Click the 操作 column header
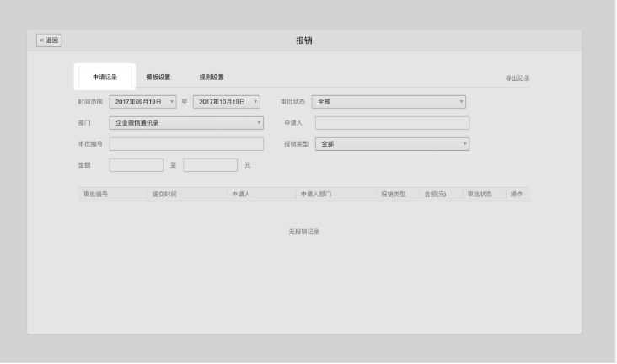Image resolution: width=617 pixels, height=364 pixels. click(x=517, y=195)
